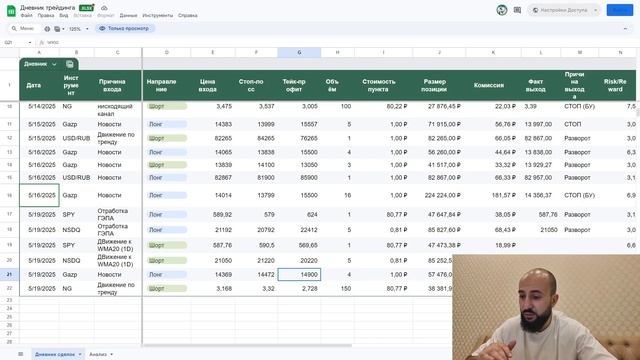Image resolution: width=640 pixels, height=360 pixels.
Task: Open the Шорт direction chip in row 22
Action: 167,289
